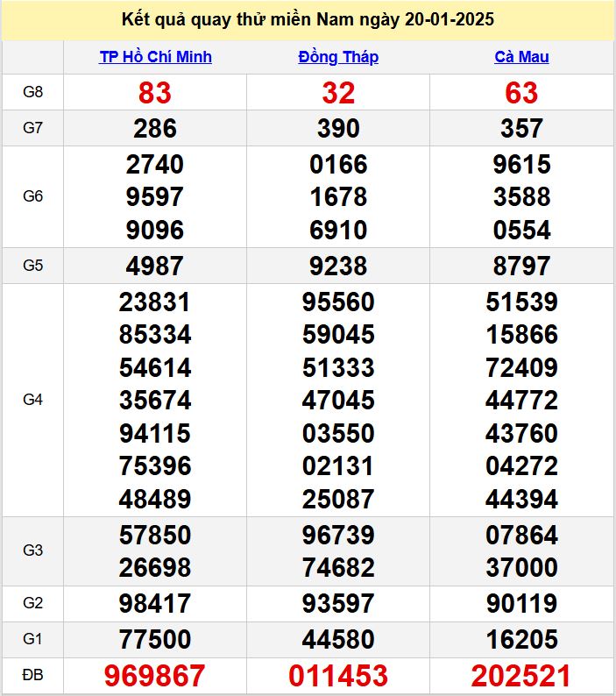
Task: Select the G8 row label
Action: tap(32, 92)
